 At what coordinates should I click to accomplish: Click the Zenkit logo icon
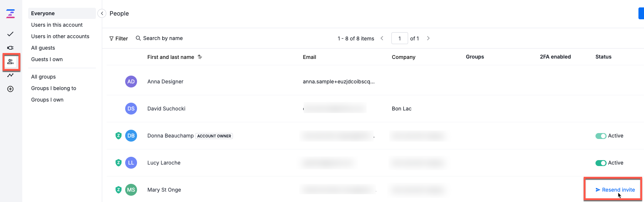(10, 14)
